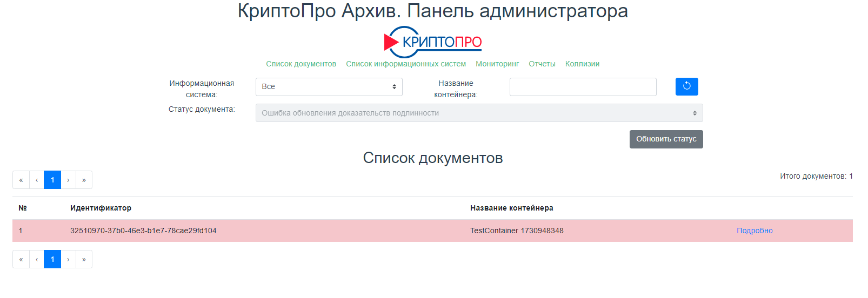
Task: Open the Отчеты page
Action: 542,64
